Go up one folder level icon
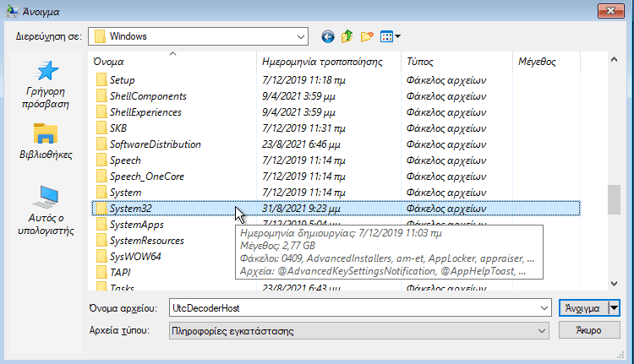The image size is (634, 364). click(347, 36)
